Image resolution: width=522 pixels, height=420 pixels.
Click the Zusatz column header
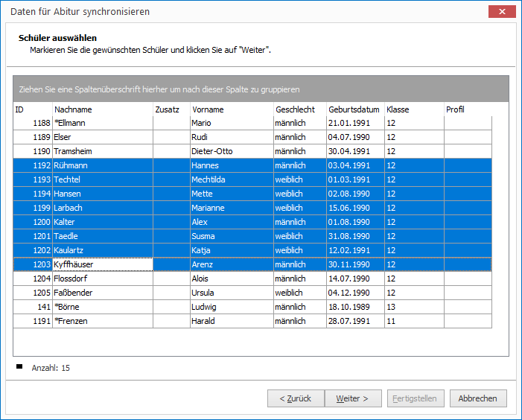click(171, 109)
